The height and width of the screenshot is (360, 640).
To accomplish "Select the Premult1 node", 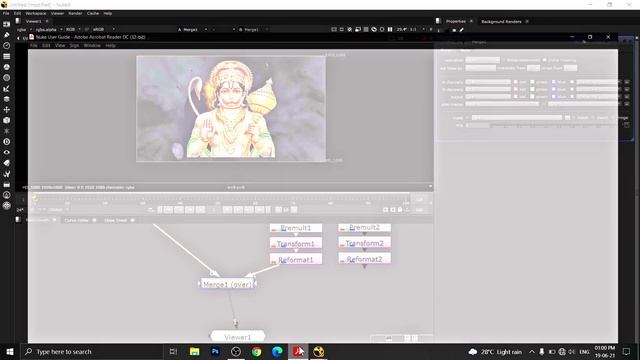I will pyautogui.click(x=296, y=228).
